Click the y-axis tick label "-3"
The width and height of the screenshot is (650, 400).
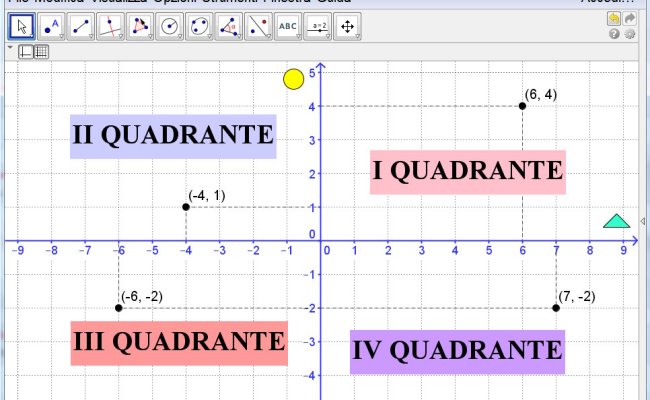309,342
